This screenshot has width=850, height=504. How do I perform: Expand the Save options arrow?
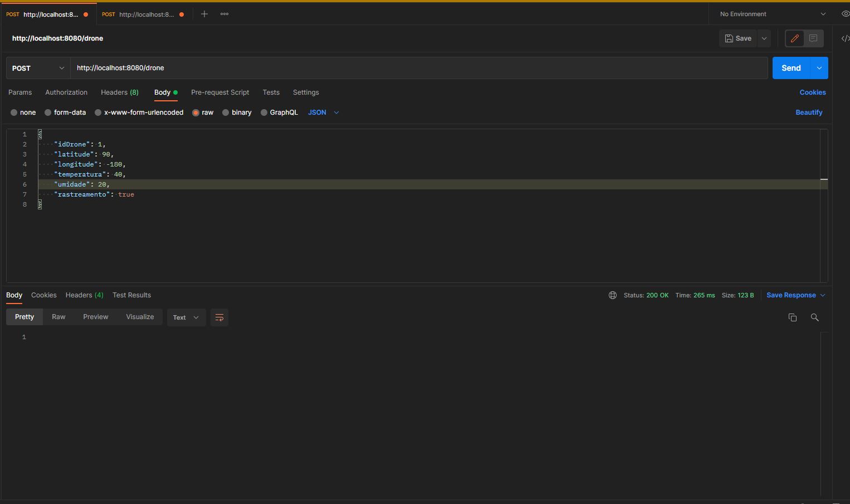pos(764,38)
